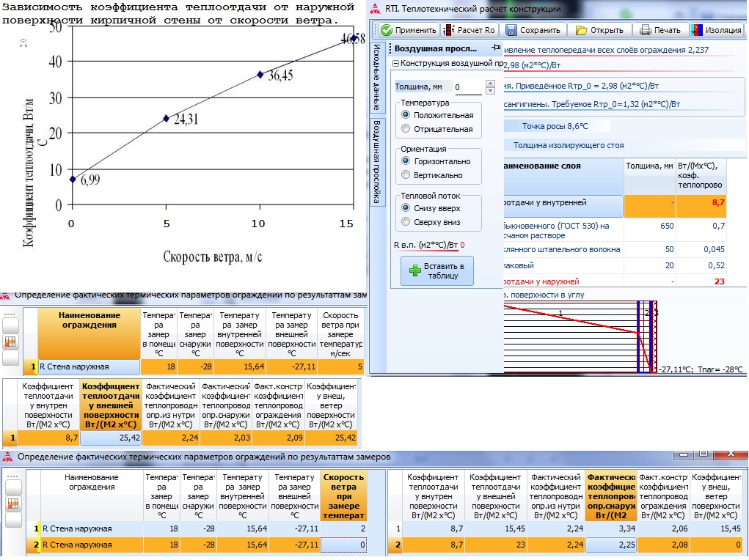Collapse the Конструкция воздушной прослойки section

pyautogui.click(x=395, y=64)
